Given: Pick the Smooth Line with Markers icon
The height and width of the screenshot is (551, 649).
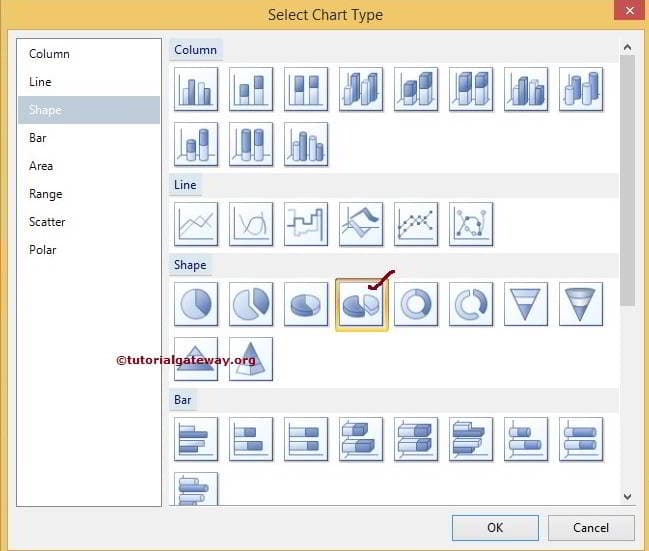Looking at the screenshot, I should click(x=471, y=224).
